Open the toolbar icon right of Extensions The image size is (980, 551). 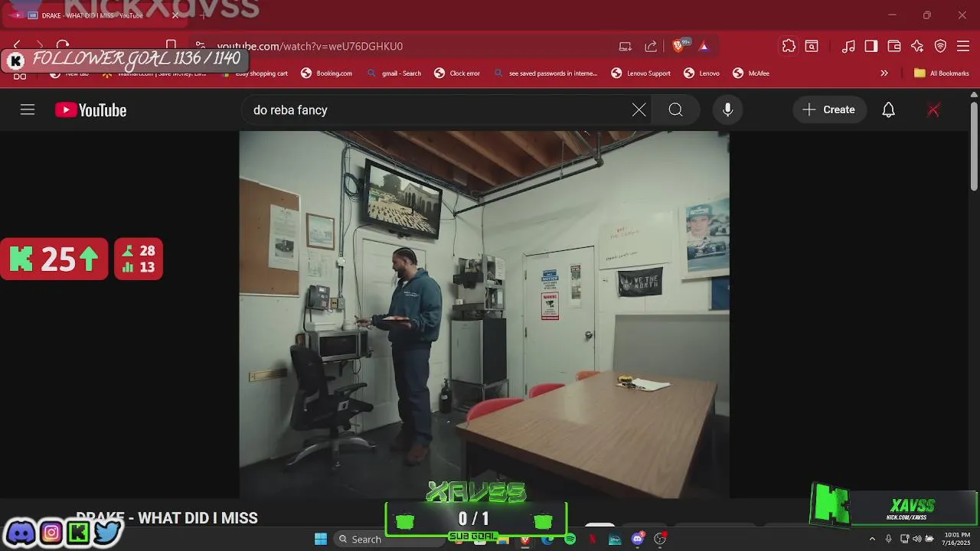(x=812, y=47)
